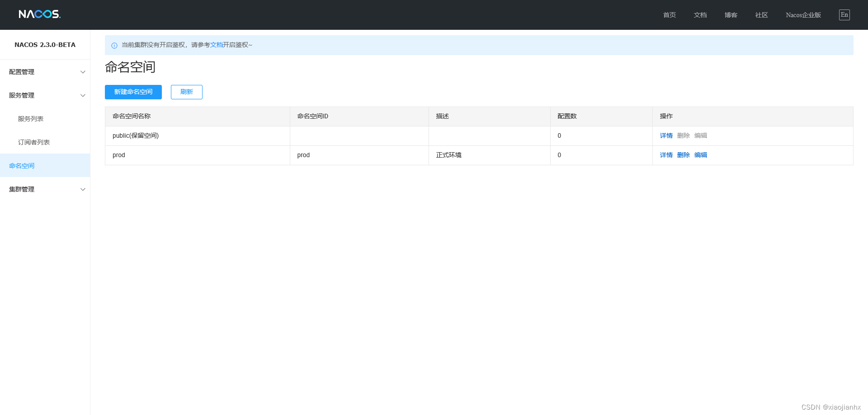Expand the 集群管理 menu chevron
Screen dimensions: 868x415
83,189
